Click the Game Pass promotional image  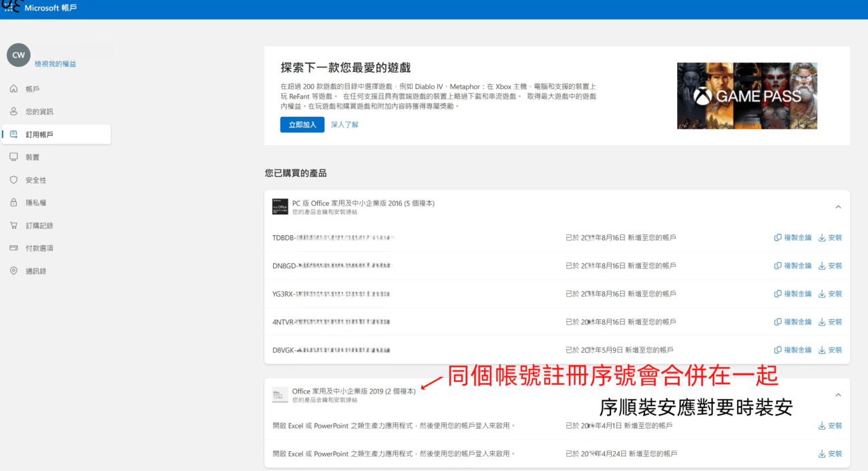tap(746, 96)
